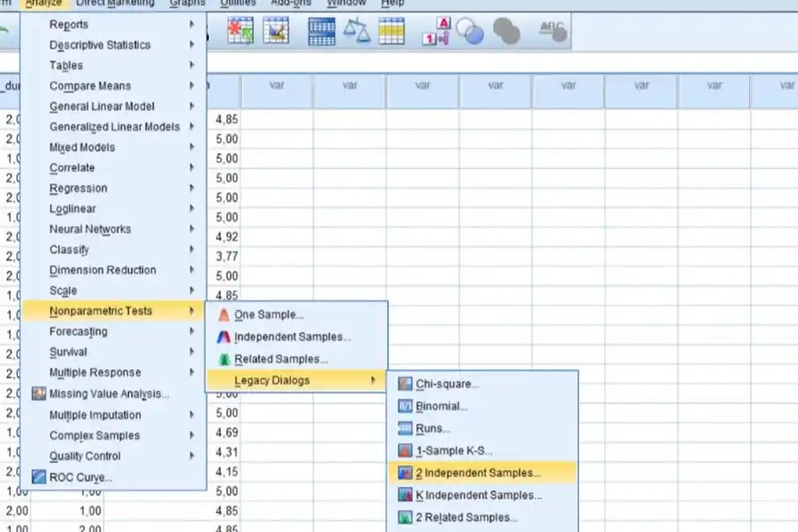
Task: Expand the Multiple Imputation submenu arrow
Action: click(x=192, y=415)
